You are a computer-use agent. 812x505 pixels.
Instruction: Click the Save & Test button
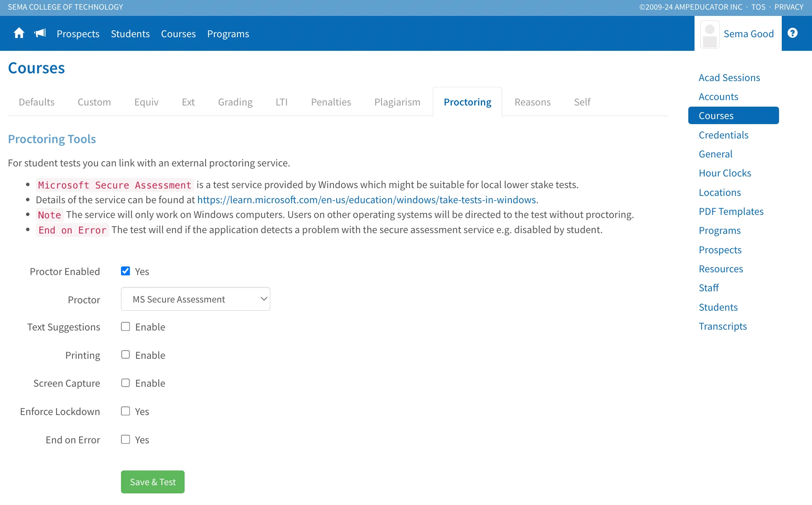point(153,482)
